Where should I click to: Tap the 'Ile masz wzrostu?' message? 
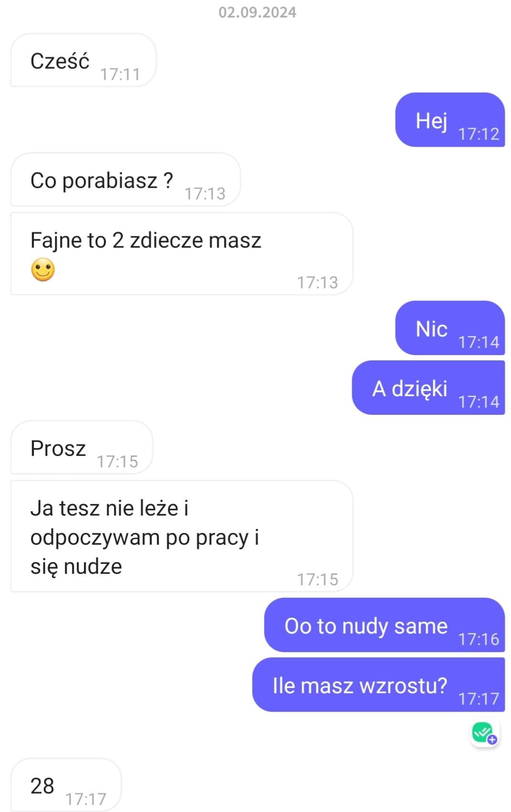378,685
